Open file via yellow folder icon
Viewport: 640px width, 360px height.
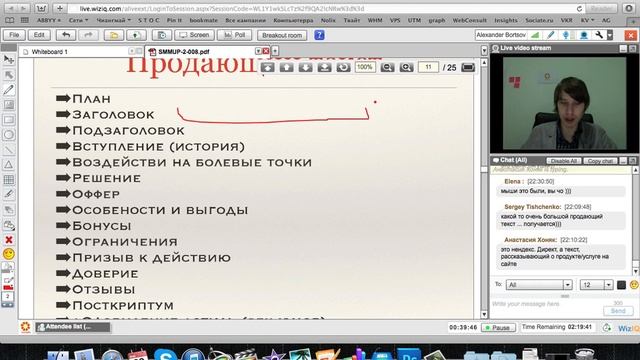pyautogui.click(x=113, y=35)
